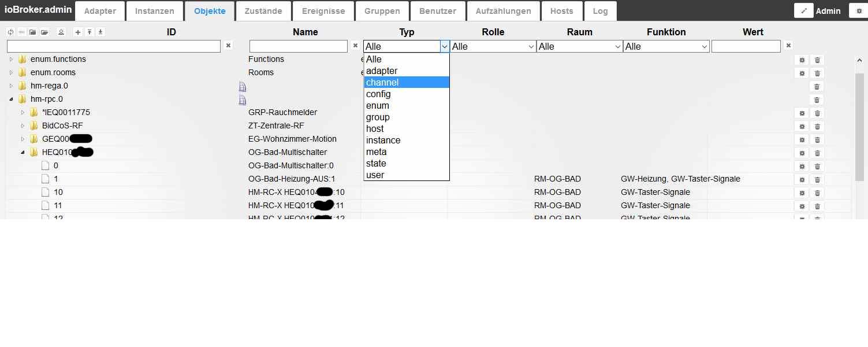Image resolution: width=868 pixels, height=347 pixels.
Task: Collapse all folders via closed-folder icon
Action: click(33, 32)
